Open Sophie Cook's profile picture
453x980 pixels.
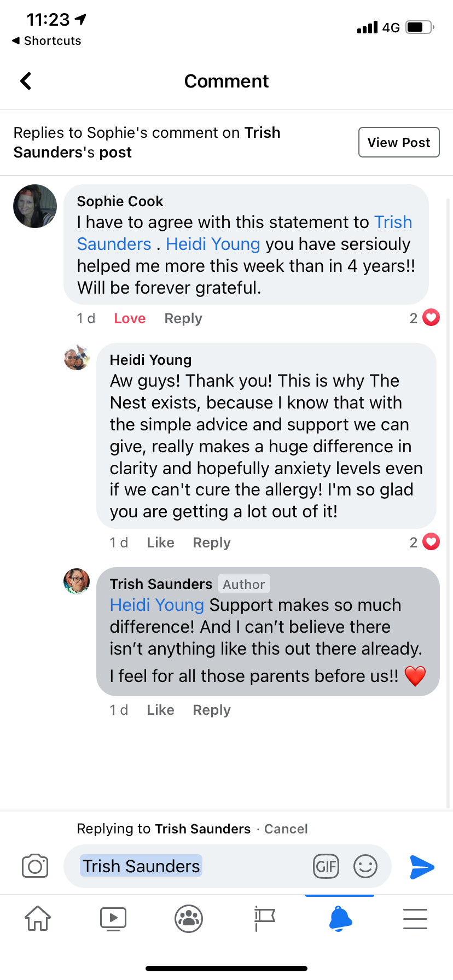(35, 206)
